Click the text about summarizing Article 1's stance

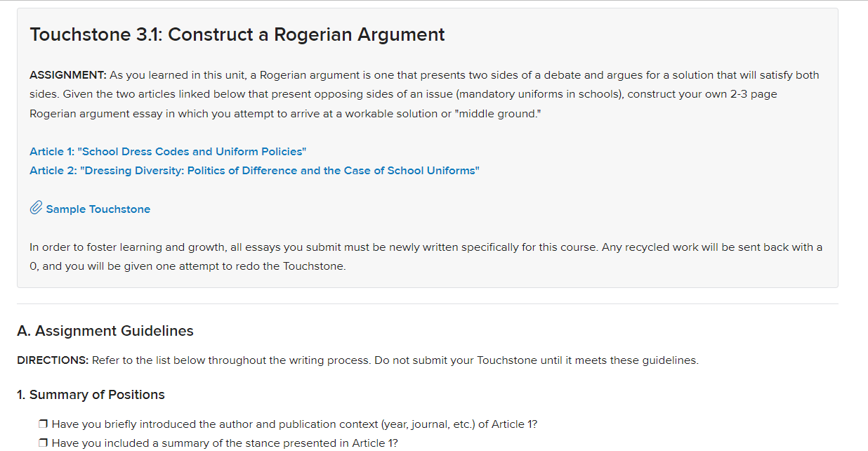(225, 443)
